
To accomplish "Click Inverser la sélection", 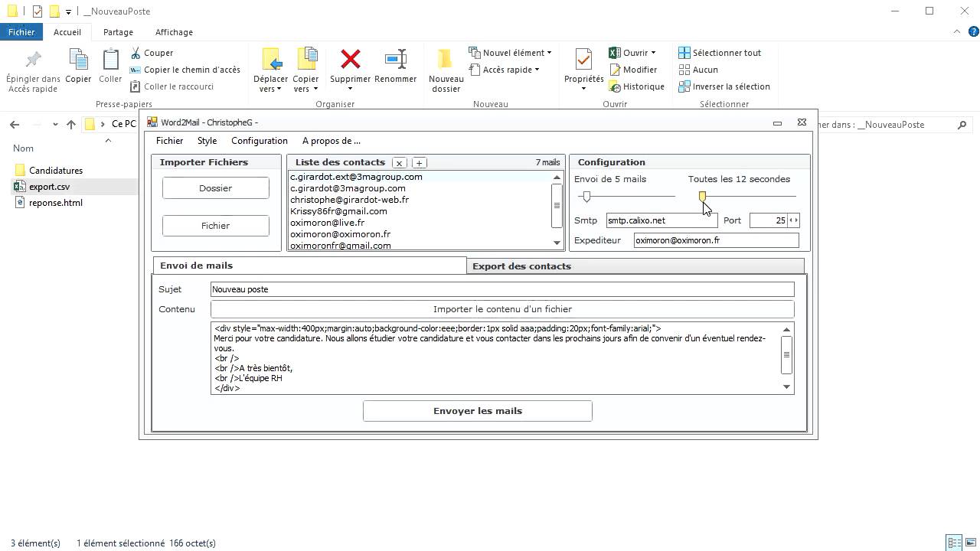I will tap(724, 86).
